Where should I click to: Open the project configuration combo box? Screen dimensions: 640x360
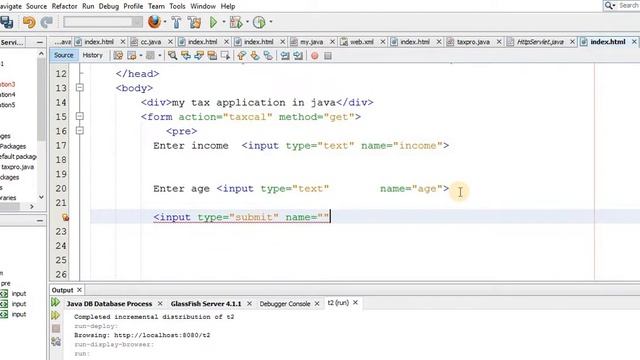103,22
